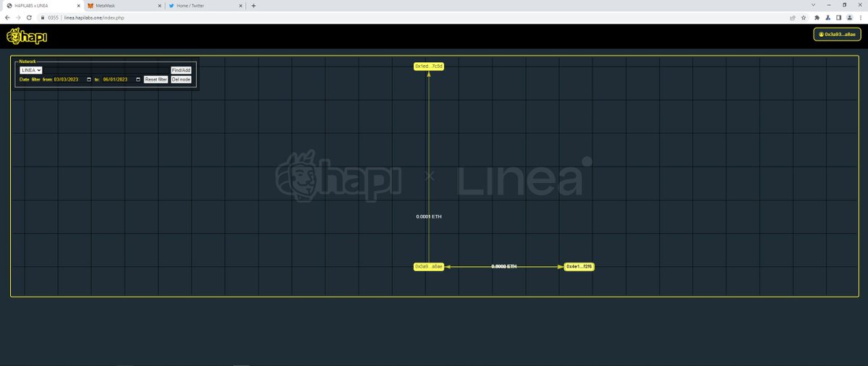Click connected wallet 0x3a93...a8ae button

(837, 34)
